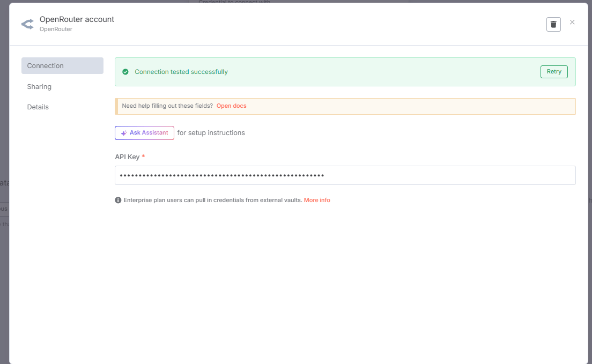Viewport: 592px width, 364px height.
Task: Click 'Need help filling out these fields?' text
Action: coord(167,106)
